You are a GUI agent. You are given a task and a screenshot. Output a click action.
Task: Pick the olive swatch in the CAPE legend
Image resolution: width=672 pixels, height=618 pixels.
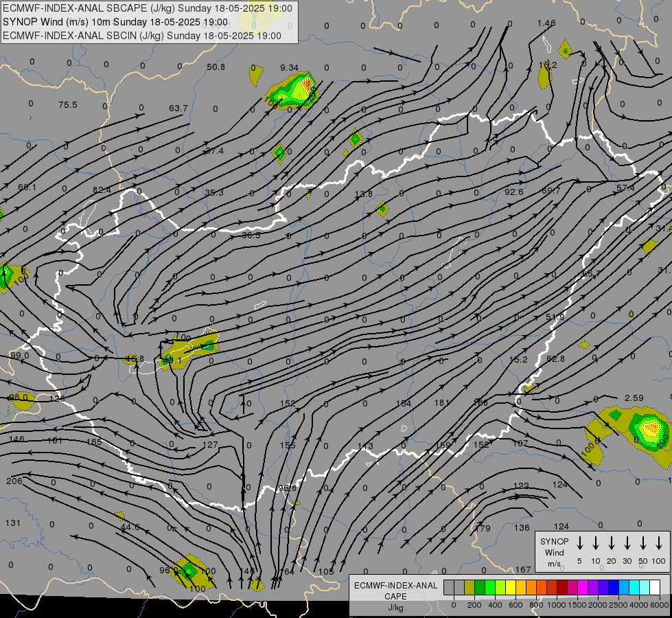470,588
